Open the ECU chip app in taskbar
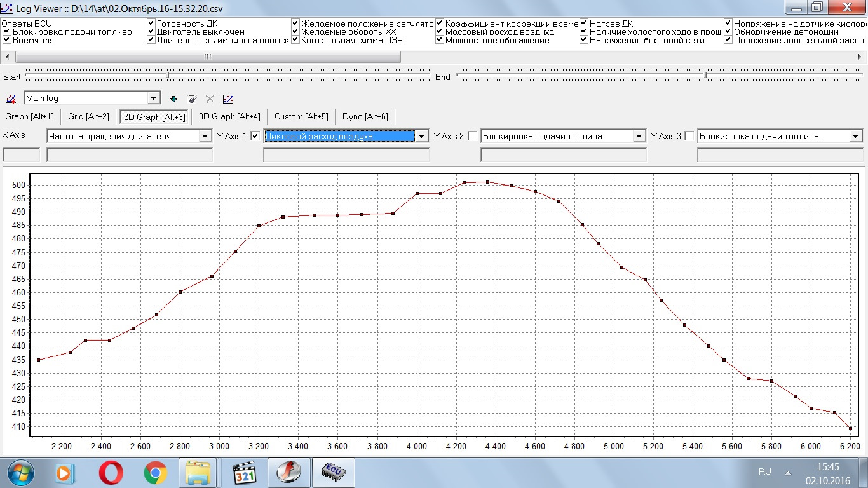 click(332, 472)
